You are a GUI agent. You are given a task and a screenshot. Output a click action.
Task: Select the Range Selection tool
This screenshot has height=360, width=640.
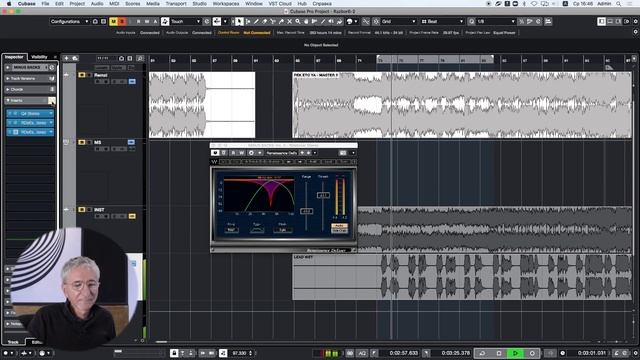(248, 21)
